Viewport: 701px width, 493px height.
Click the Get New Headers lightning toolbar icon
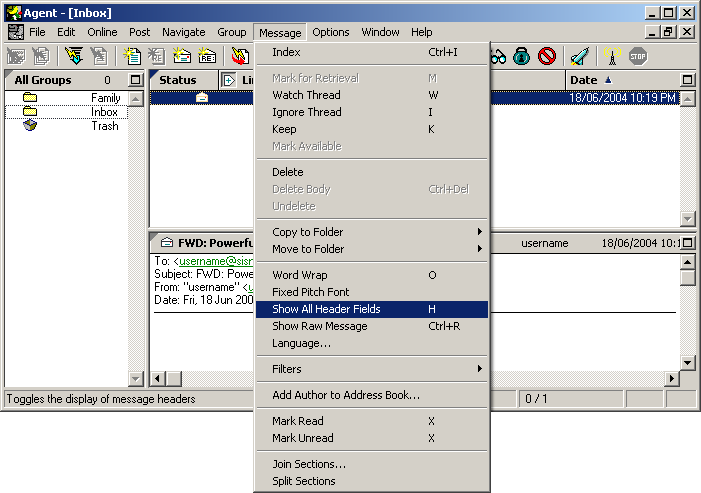tap(74, 56)
